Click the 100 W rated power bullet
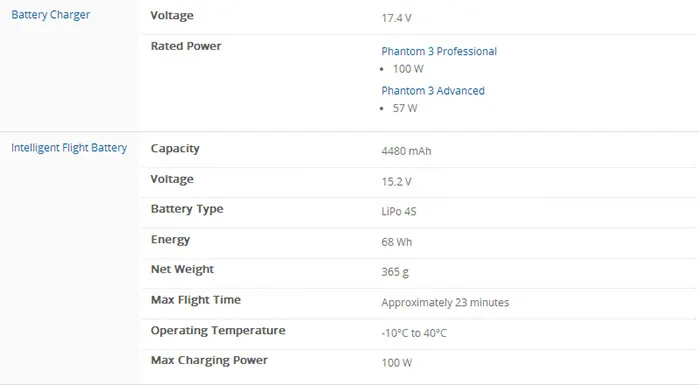Screen dimensions: 700x385 click(408, 69)
